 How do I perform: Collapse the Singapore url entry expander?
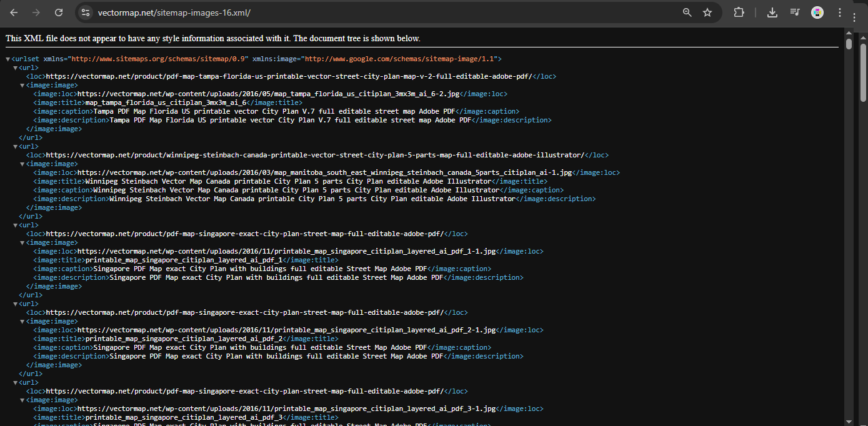pos(14,225)
